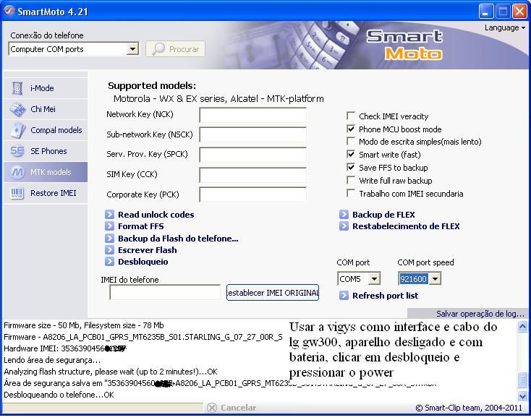
Task: Click the Serv. Prov. Key (SPCK) field
Action: [253, 155]
